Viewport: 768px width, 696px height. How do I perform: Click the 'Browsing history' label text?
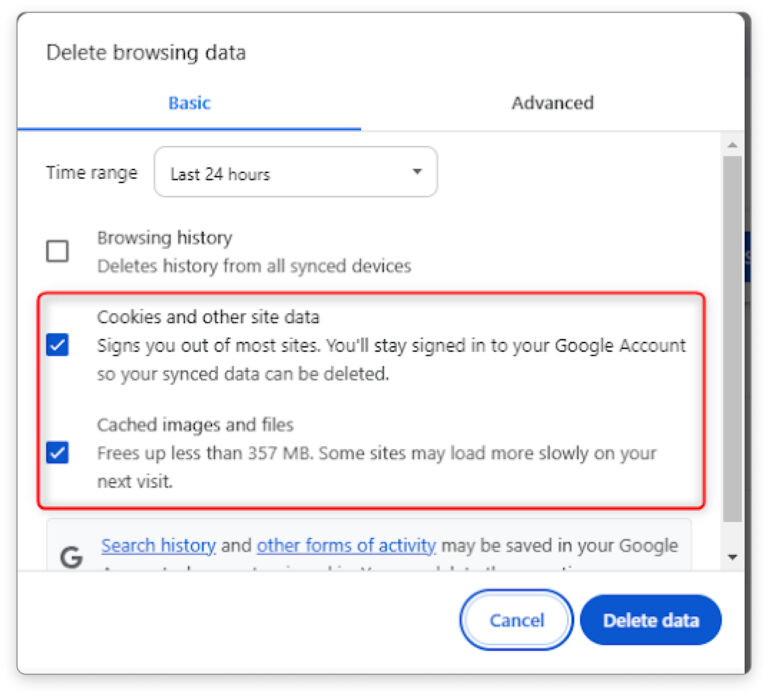click(164, 238)
